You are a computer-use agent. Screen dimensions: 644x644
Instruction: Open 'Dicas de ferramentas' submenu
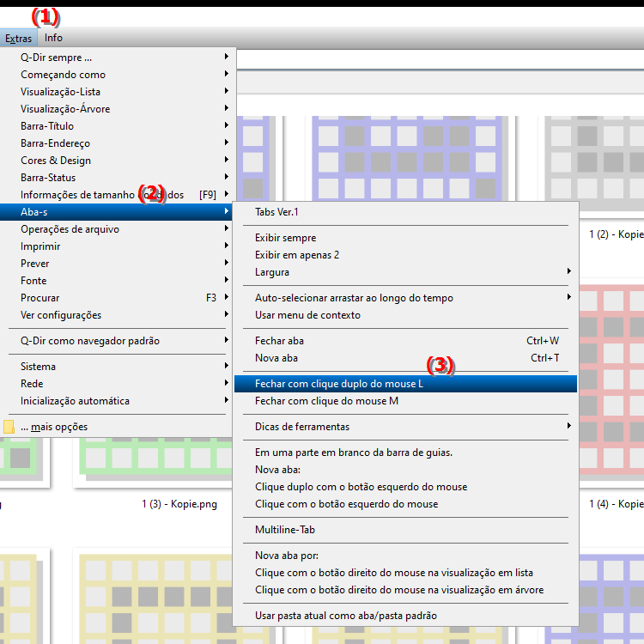click(405, 427)
